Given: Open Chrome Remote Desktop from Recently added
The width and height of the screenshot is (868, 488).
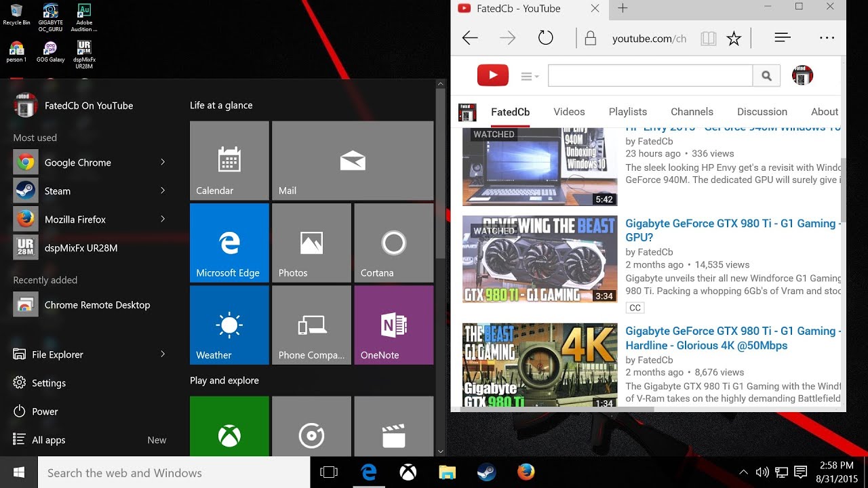Looking at the screenshot, I should coord(90,305).
